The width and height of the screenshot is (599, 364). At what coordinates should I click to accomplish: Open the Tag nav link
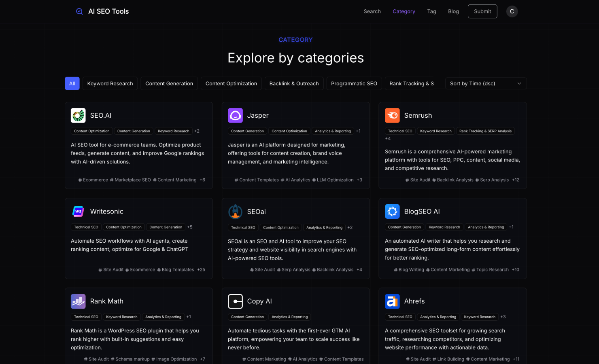point(431,11)
